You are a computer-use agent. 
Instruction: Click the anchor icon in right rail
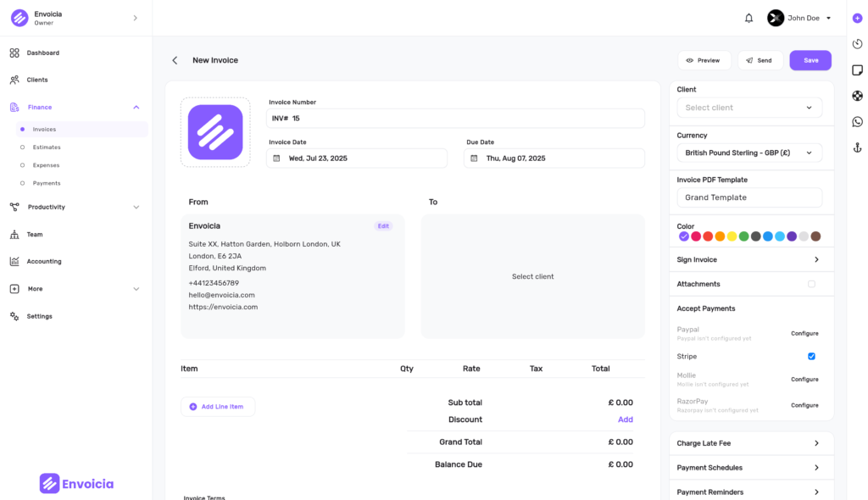click(x=858, y=147)
